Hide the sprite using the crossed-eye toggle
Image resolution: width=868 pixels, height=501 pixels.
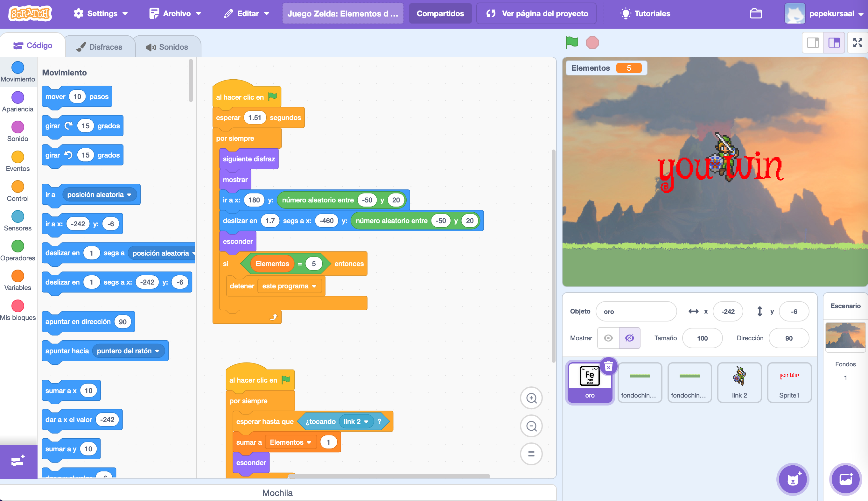(629, 338)
